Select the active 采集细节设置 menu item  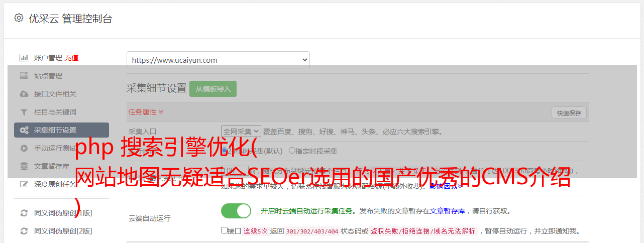tap(61, 130)
